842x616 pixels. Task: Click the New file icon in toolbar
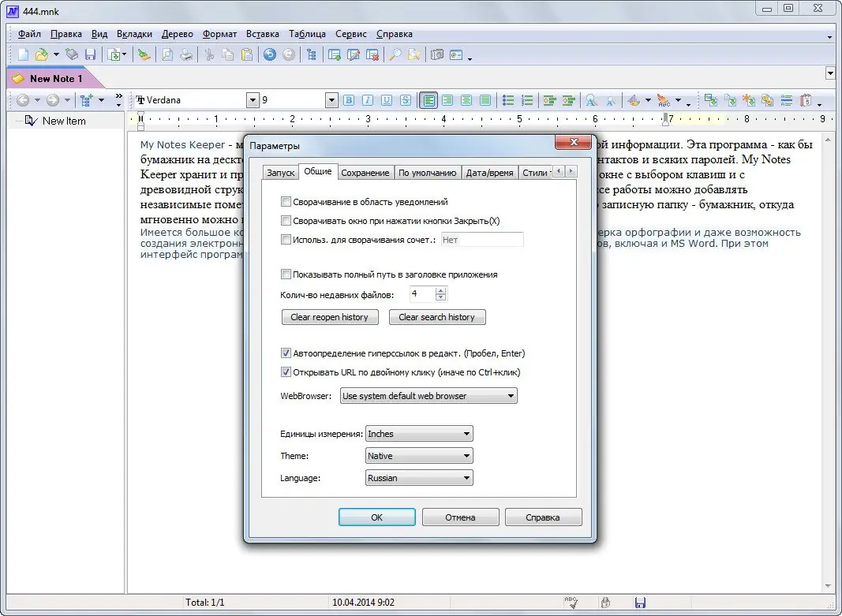[x=23, y=54]
